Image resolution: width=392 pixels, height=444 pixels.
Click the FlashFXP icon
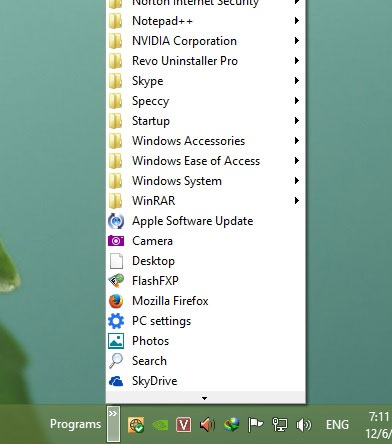(116, 281)
